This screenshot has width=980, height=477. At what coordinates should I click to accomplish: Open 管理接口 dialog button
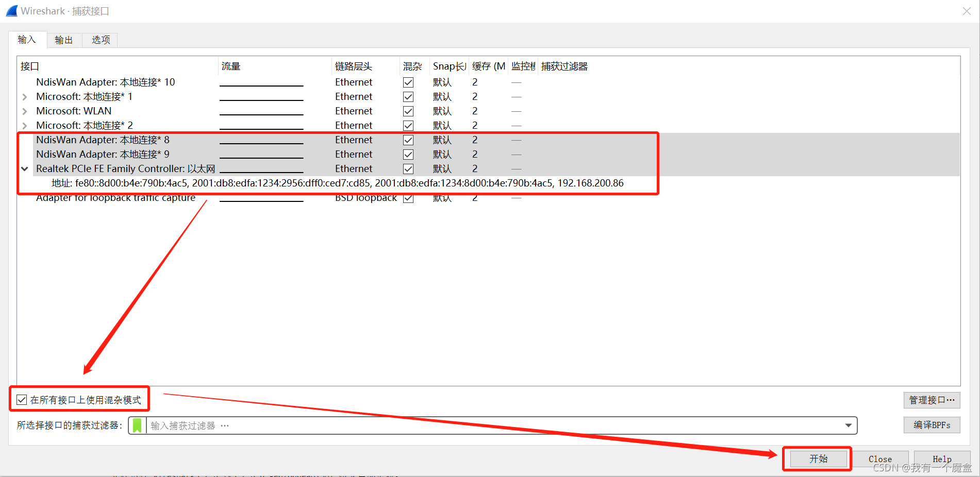coord(932,400)
